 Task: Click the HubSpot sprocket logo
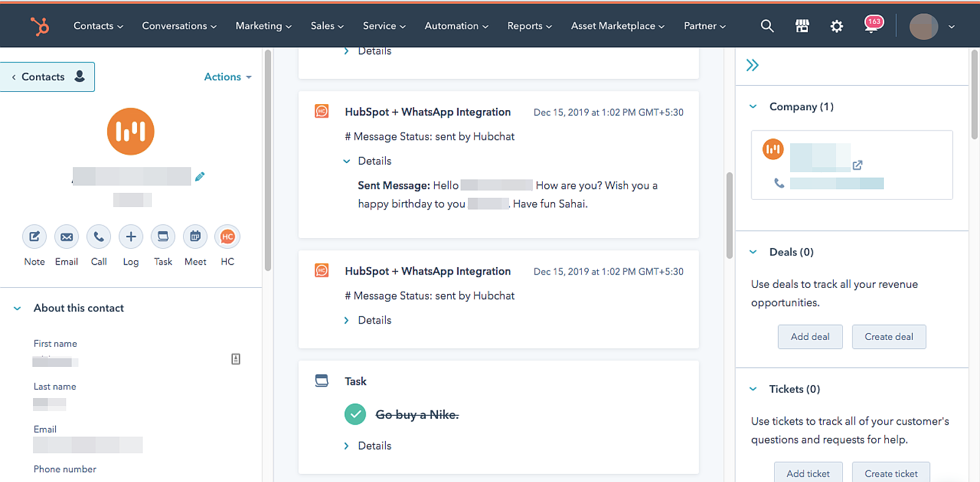point(40,26)
